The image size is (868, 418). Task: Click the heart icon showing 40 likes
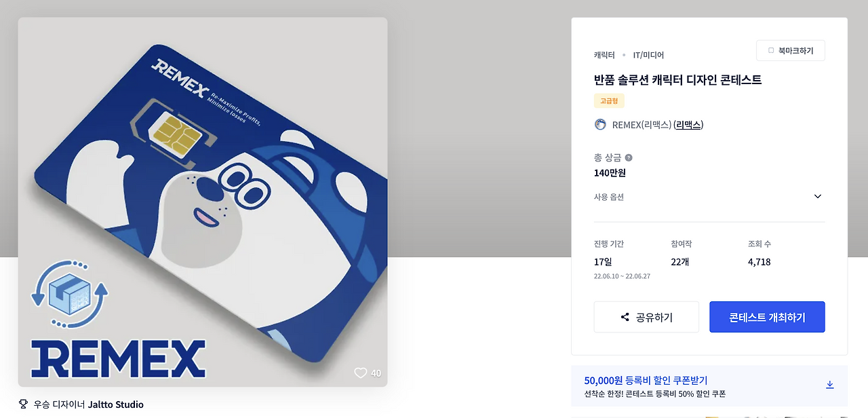click(x=360, y=373)
